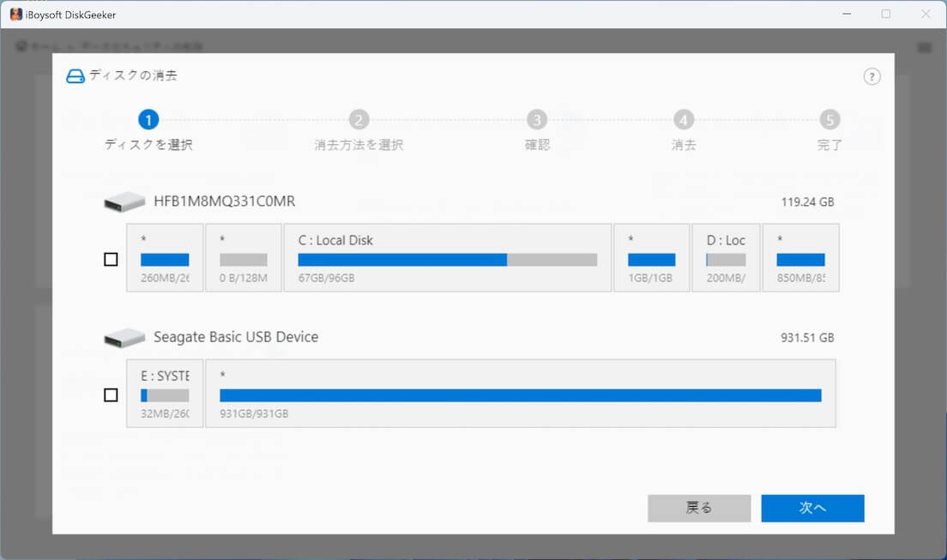Minimize the DiskGeeker window
This screenshot has height=560, width=947.
[x=847, y=14]
